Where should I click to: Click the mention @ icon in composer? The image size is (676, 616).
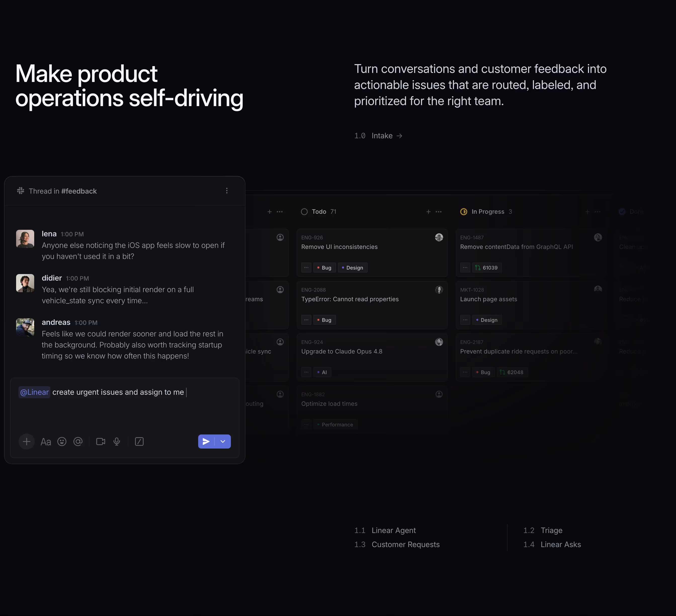click(78, 442)
